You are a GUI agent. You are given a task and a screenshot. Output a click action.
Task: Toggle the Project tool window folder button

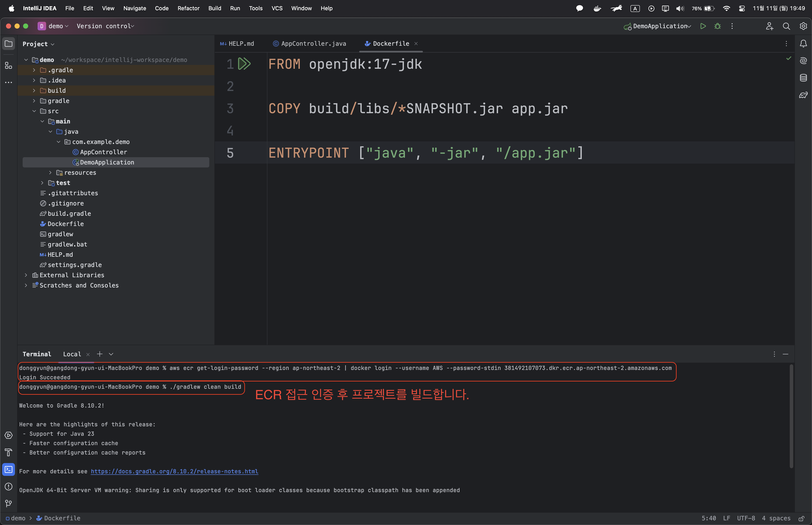pos(9,44)
